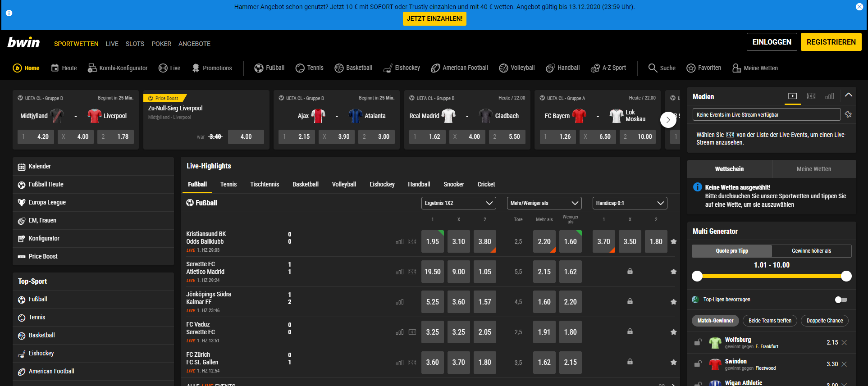Favorite the Jönköpings Södra vs Kalmar match
Screen dimensions: 868x386
[674, 302]
